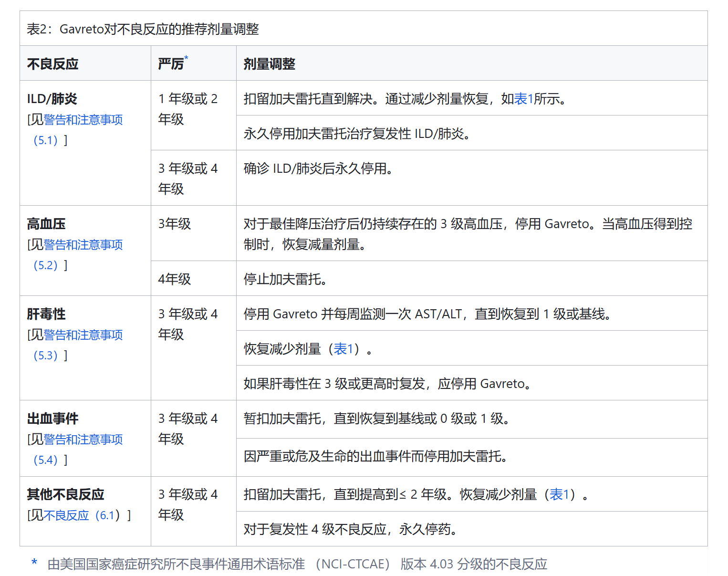Open the 警告和注意事项 link under 肝毒性

pos(83,335)
